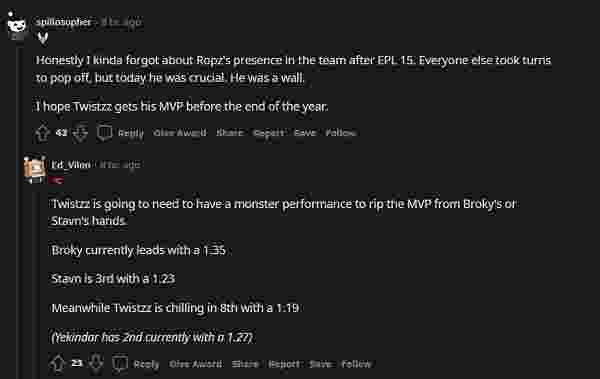Collapse the spillosopher comment thread line
Viewport: 600px width, 379px height.
point(17,211)
